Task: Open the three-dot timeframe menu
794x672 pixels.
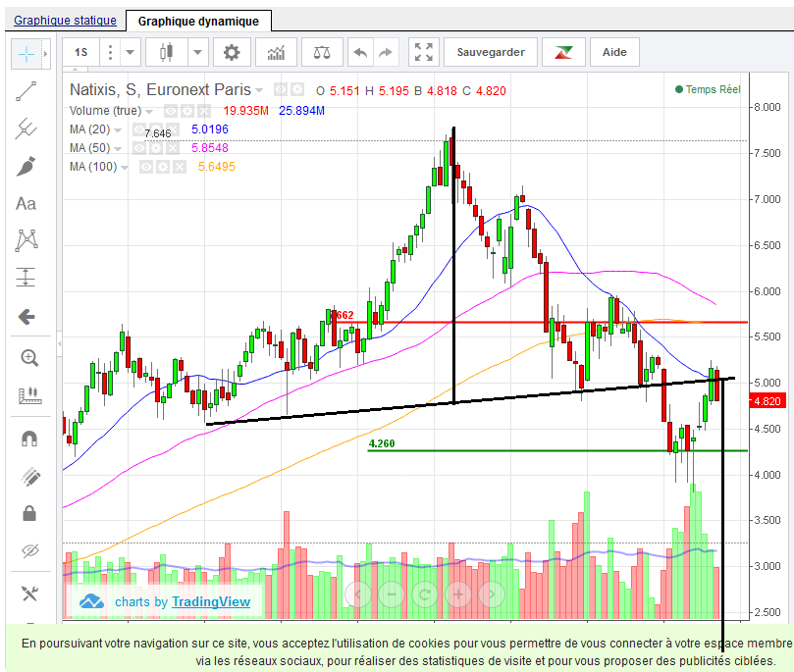Action: tap(110, 52)
